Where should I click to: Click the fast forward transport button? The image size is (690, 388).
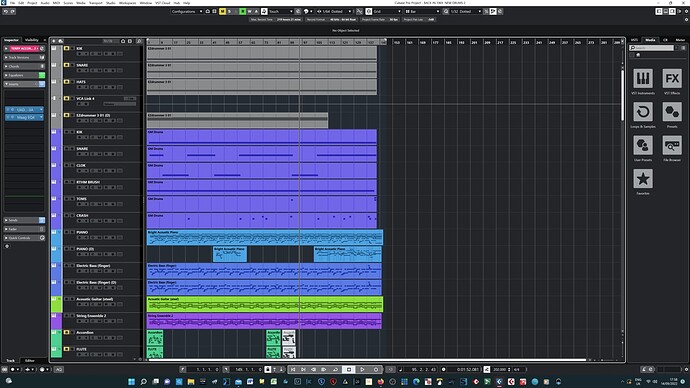tap(324, 370)
